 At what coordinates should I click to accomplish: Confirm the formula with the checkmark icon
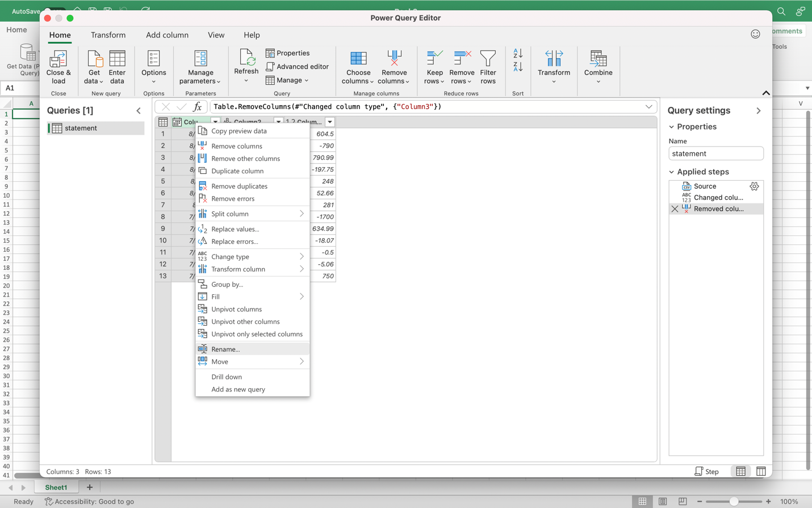(181, 107)
